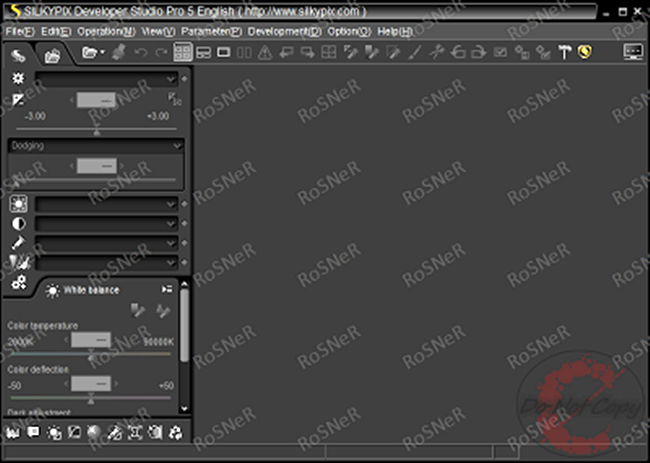Click the White balance sun icon
The height and width of the screenshot is (463, 650).
coord(52,290)
